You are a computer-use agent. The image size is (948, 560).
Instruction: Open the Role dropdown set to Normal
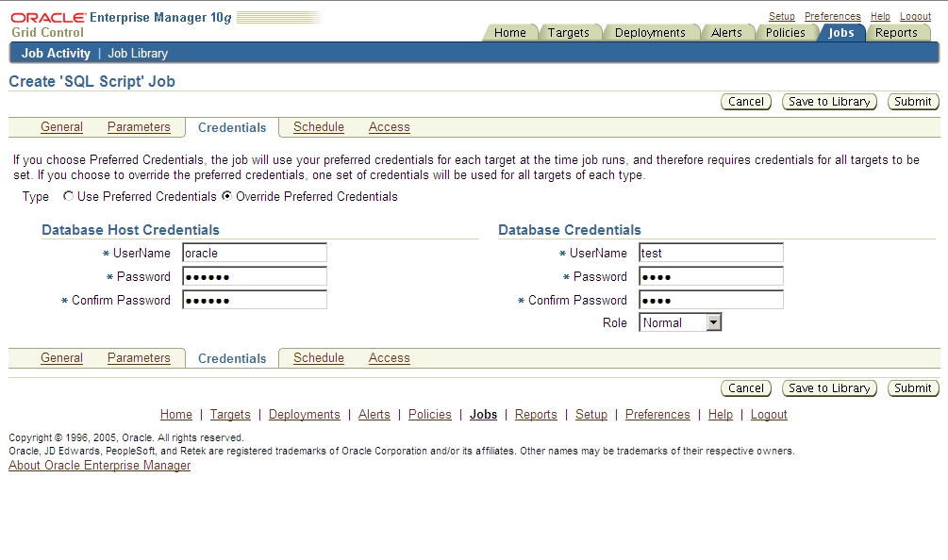pyautogui.click(x=680, y=322)
